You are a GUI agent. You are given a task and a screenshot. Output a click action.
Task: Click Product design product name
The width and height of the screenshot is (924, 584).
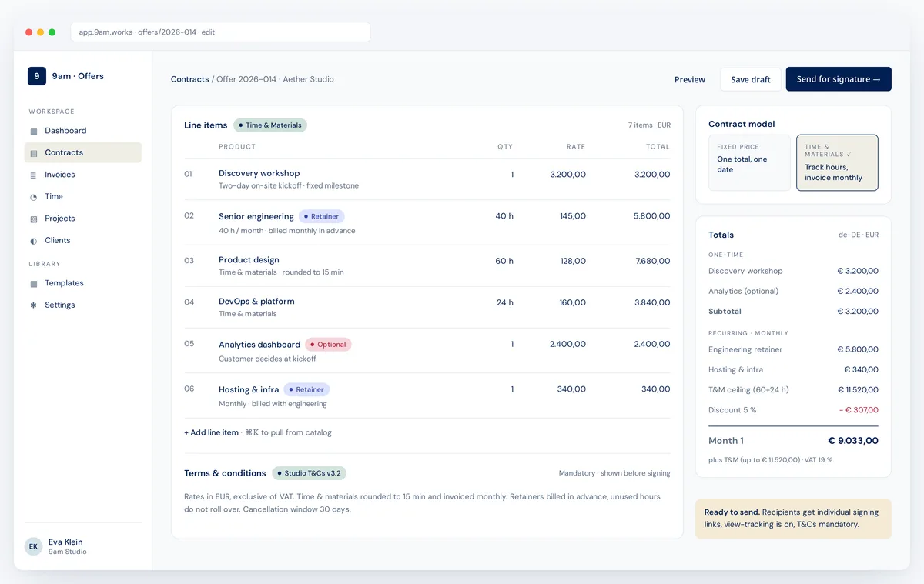point(249,260)
